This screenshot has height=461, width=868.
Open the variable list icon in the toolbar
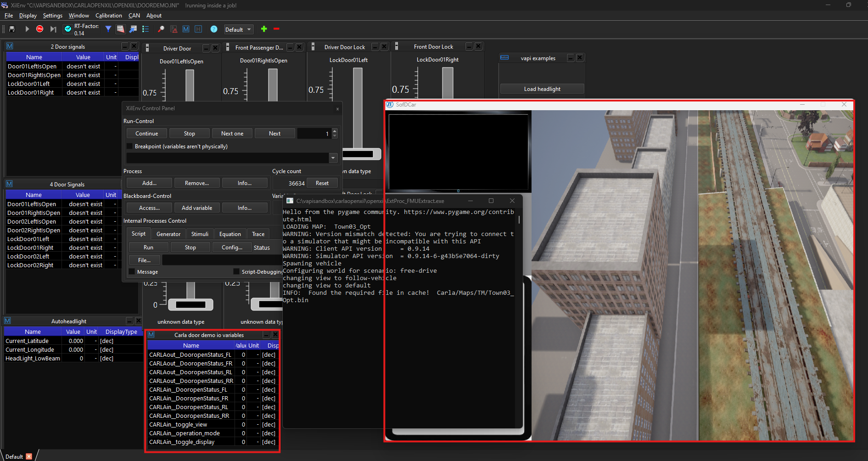coord(146,29)
